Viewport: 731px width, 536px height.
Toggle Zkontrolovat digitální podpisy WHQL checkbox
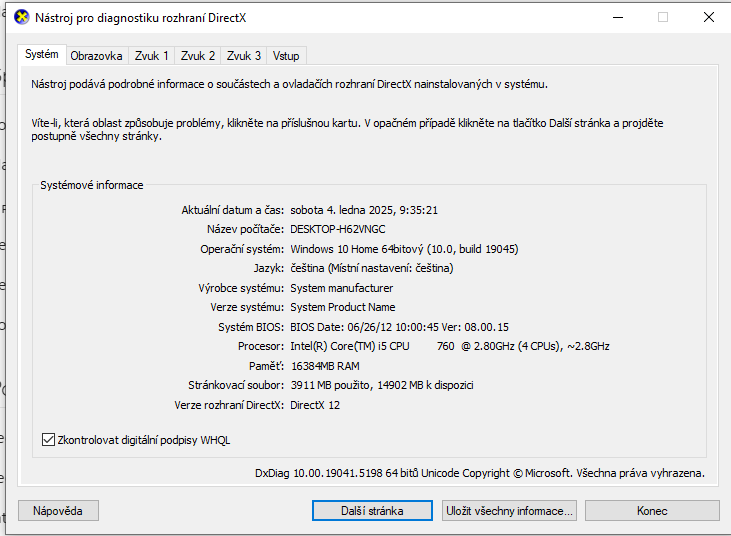[x=48, y=440]
